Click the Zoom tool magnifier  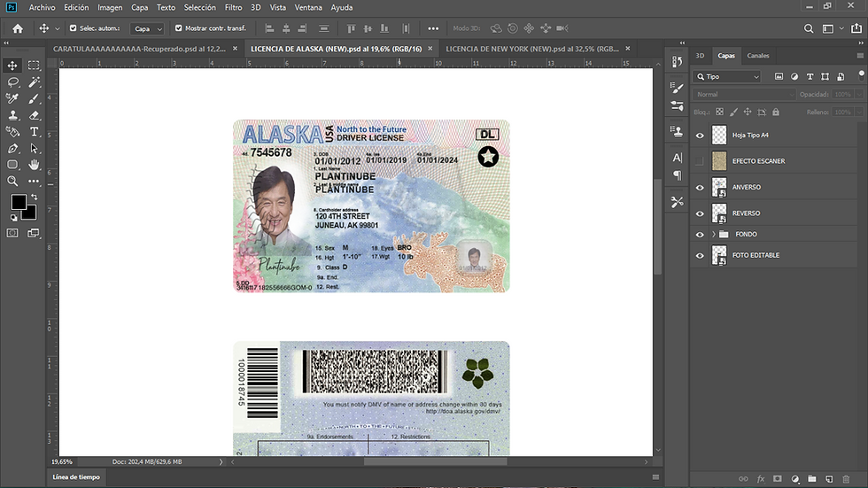(x=13, y=182)
